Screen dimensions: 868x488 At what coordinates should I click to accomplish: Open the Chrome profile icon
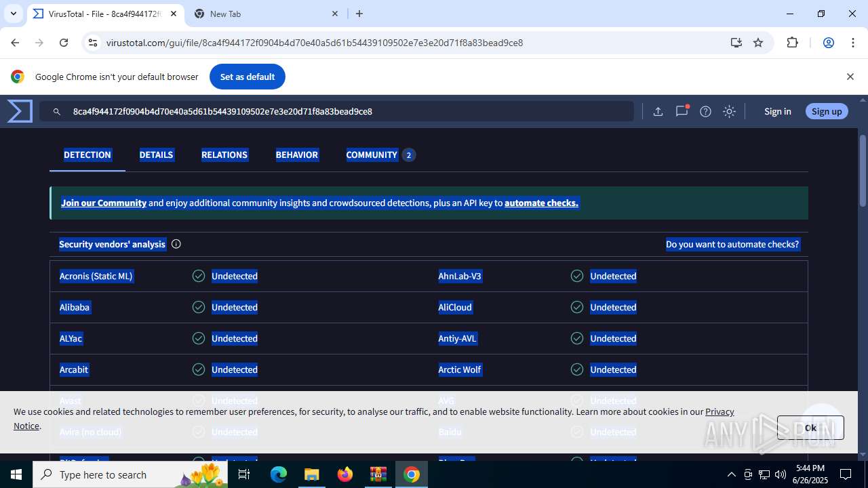coord(828,43)
